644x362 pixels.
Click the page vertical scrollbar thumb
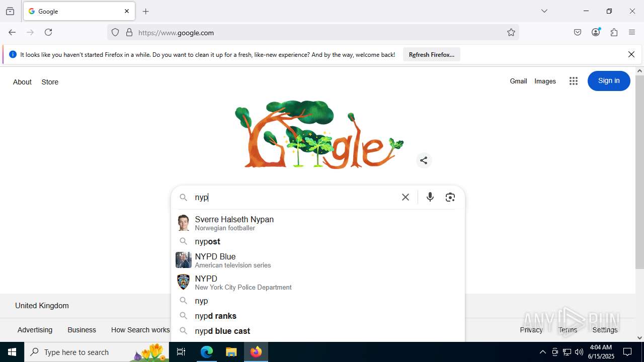point(639,172)
